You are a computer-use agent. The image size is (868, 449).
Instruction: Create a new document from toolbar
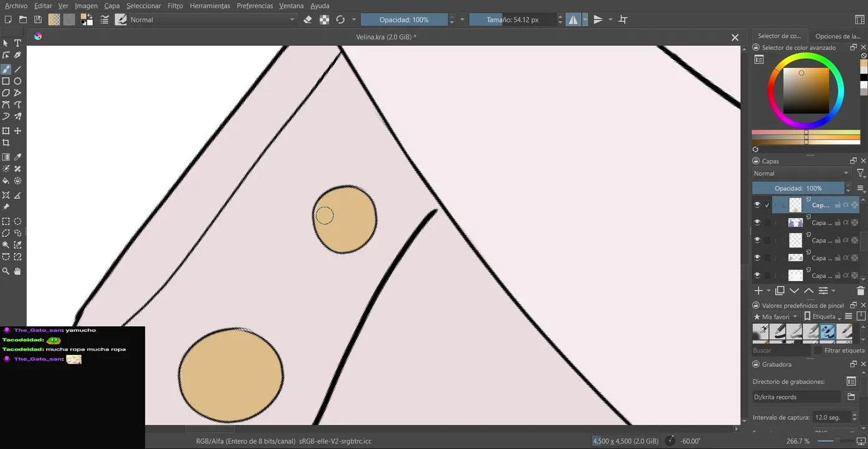(8, 20)
